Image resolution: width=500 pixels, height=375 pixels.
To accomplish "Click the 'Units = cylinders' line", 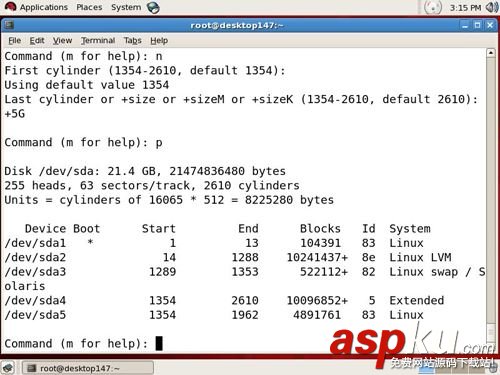I will pos(169,200).
